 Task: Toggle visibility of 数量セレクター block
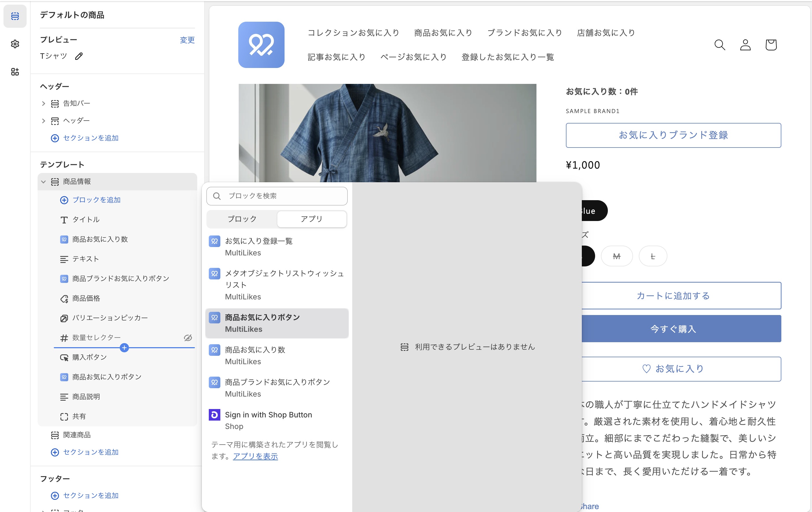point(188,338)
